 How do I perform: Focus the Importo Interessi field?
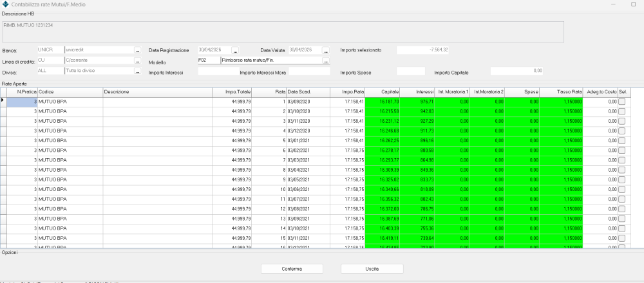(x=218, y=71)
